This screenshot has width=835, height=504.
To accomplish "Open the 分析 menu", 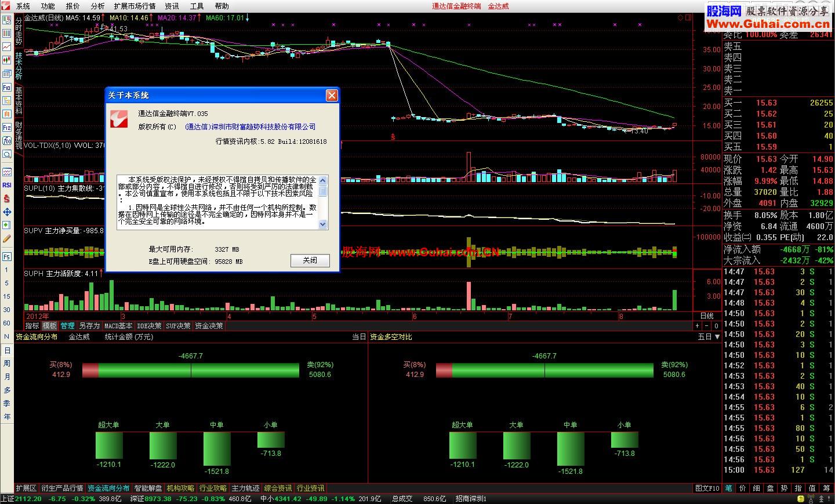I will click(97, 6).
